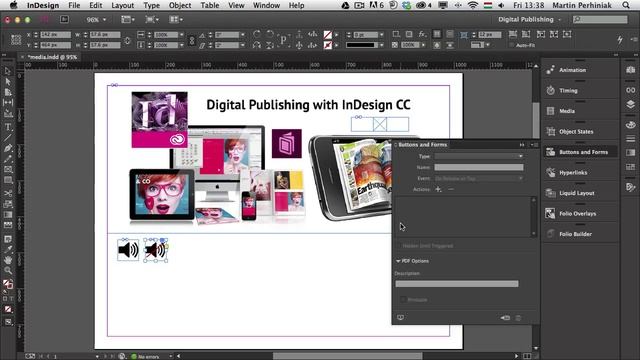
Task: Open the Arrange Documents dropdown
Action: tap(176, 19)
